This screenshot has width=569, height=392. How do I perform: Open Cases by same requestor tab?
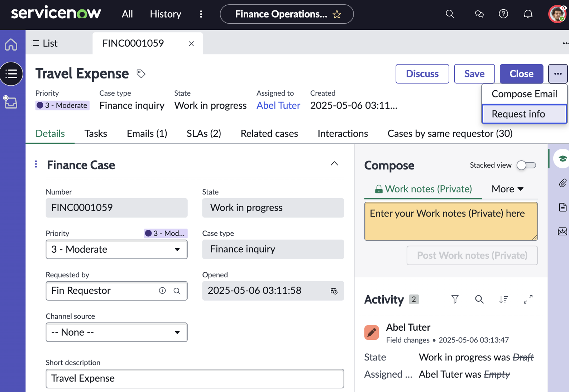coord(450,134)
